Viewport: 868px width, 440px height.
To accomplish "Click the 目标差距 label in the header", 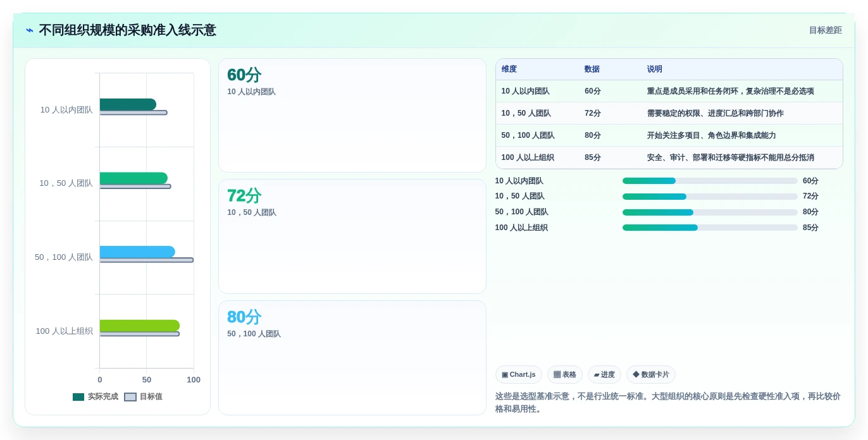I will (825, 30).
